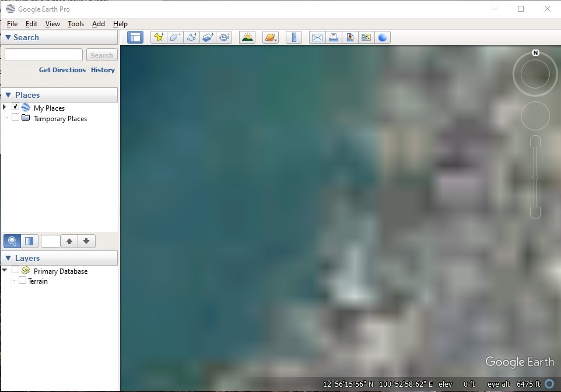Open the View menu
Image resolution: width=561 pixels, height=392 pixels.
[52, 24]
